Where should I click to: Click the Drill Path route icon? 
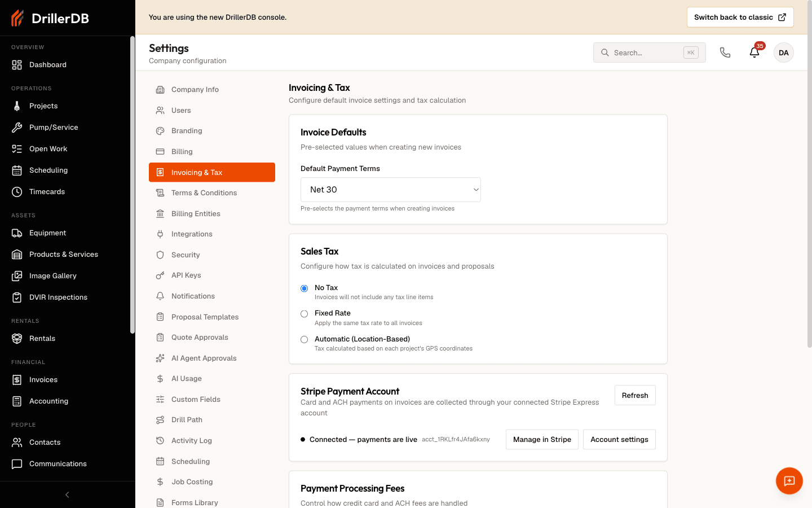click(160, 420)
